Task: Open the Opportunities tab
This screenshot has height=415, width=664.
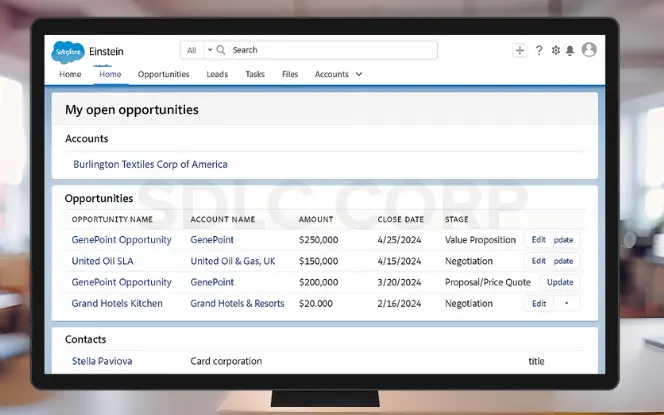Action: click(x=163, y=74)
